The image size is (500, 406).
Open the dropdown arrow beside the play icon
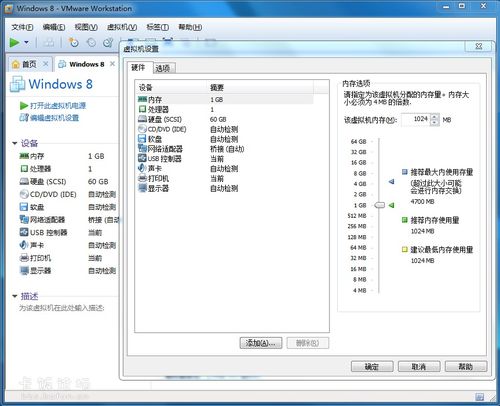[26, 43]
